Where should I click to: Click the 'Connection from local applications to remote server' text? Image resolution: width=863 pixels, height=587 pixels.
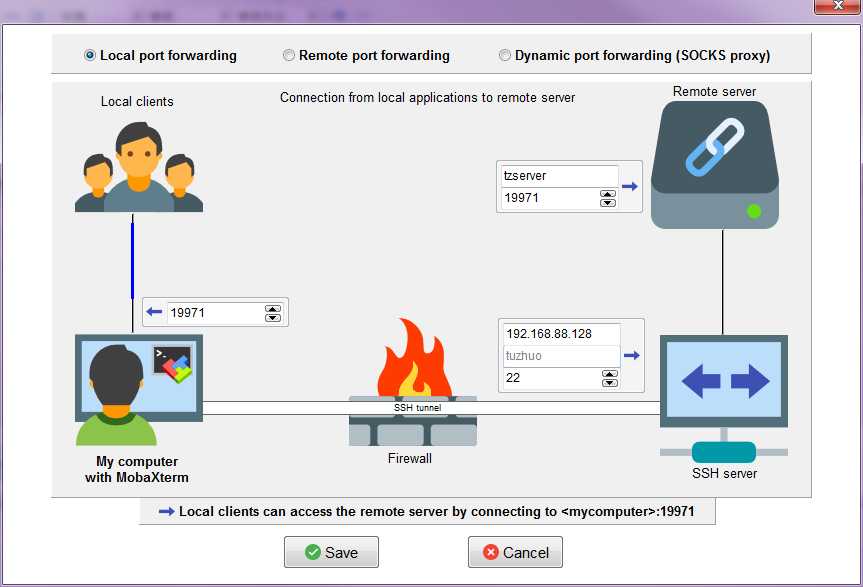tap(428, 98)
